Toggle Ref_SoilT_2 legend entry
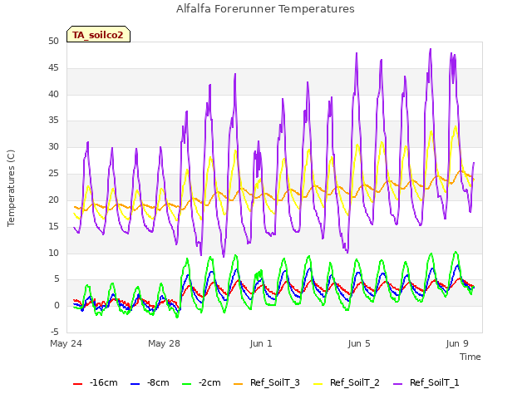This screenshot has width=532, height=399. (x=347, y=382)
